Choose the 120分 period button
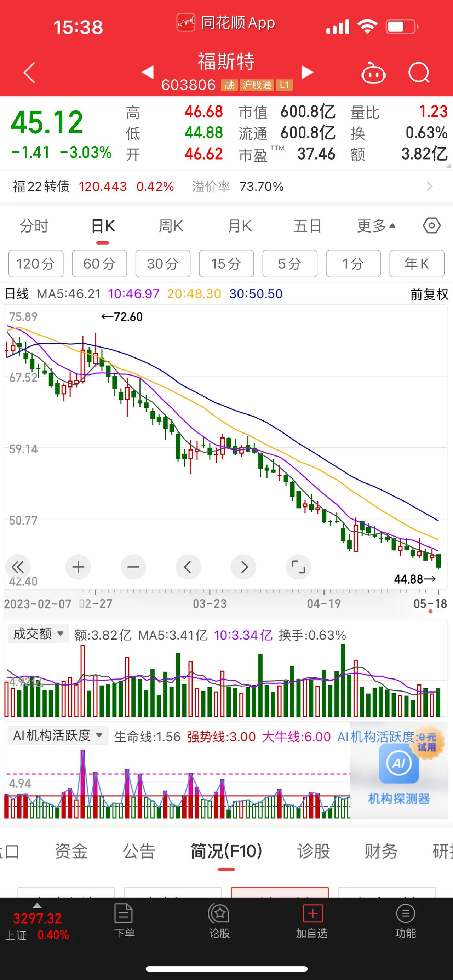Screen dimensions: 453x980 point(36,263)
